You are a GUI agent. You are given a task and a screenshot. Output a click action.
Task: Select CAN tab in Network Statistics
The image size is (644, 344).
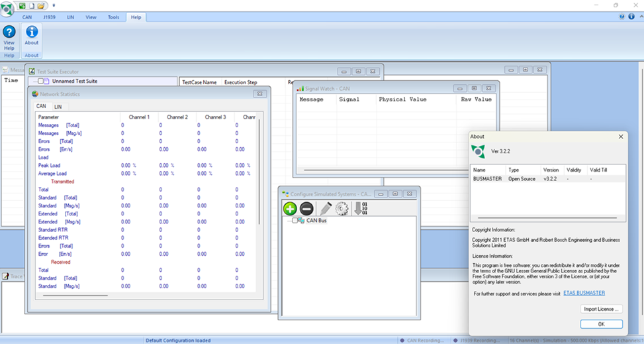[x=41, y=106]
